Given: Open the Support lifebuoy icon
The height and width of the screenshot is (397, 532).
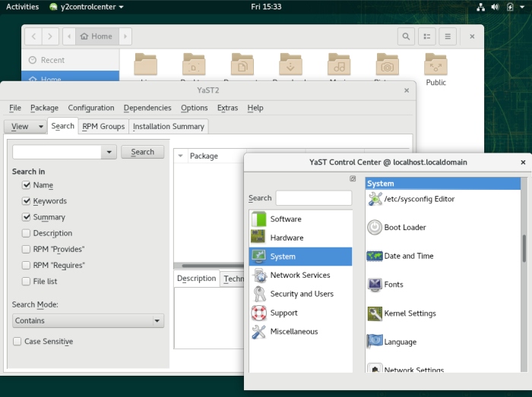Looking at the screenshot, I should (259, 313).
